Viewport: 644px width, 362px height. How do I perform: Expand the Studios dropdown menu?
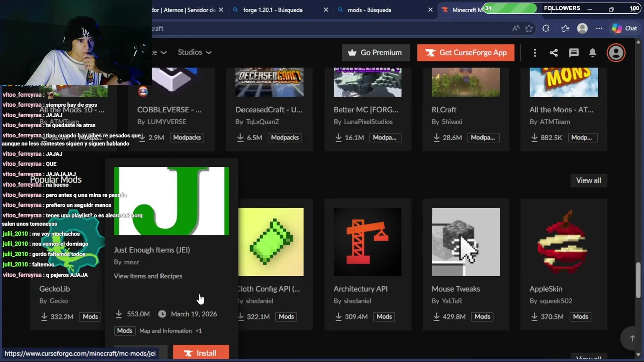[x=194, y=52]
